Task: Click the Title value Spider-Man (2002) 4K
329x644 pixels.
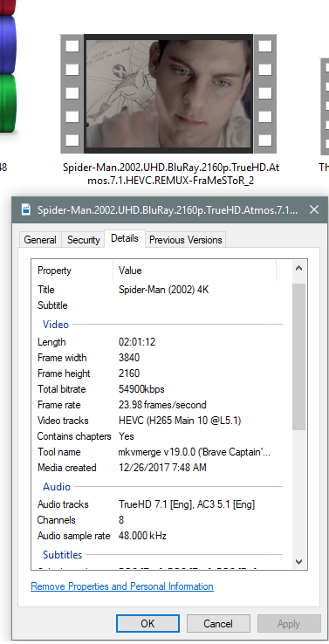Action: tap(164, 290)
